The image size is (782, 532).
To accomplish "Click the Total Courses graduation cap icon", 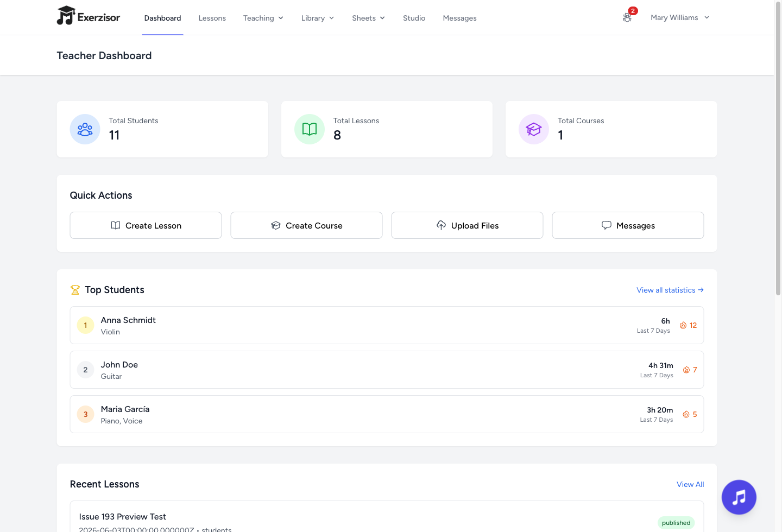I will click(x=534, y=129).
